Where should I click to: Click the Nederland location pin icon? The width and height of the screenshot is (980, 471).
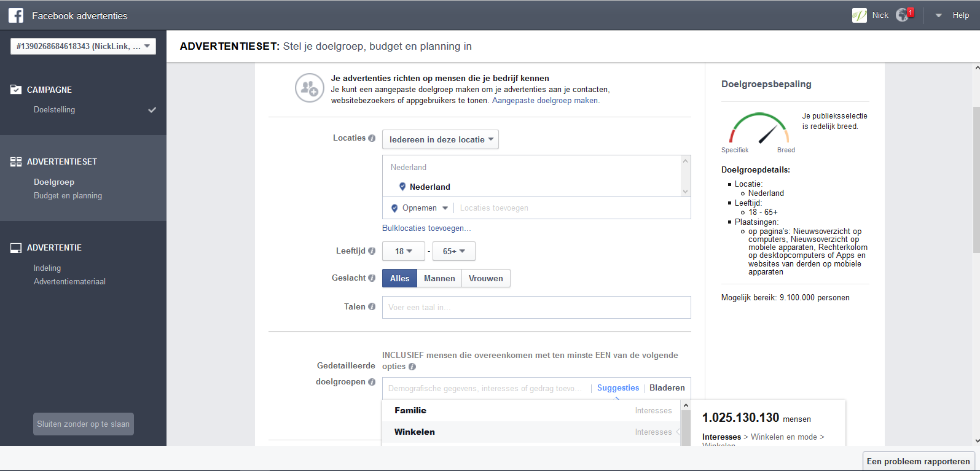click(x=402, y=187)
